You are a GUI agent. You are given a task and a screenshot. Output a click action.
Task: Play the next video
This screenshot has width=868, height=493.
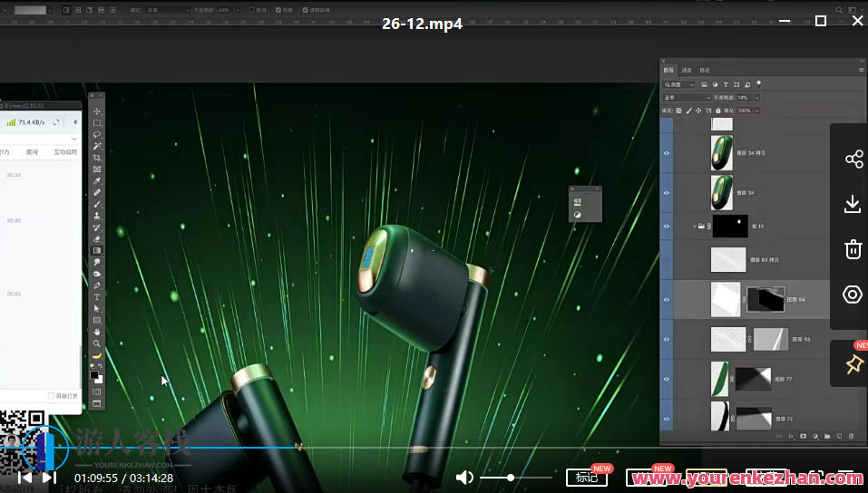[49, 478]
